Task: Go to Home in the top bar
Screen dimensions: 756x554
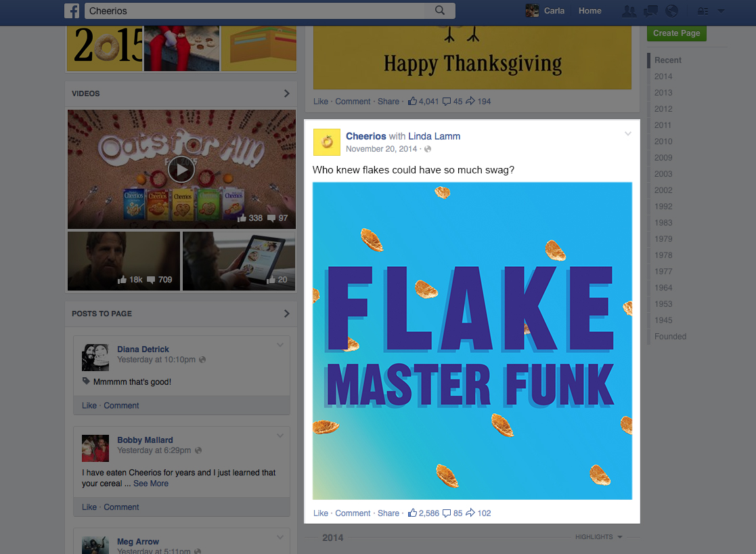Action: [590, 11]
